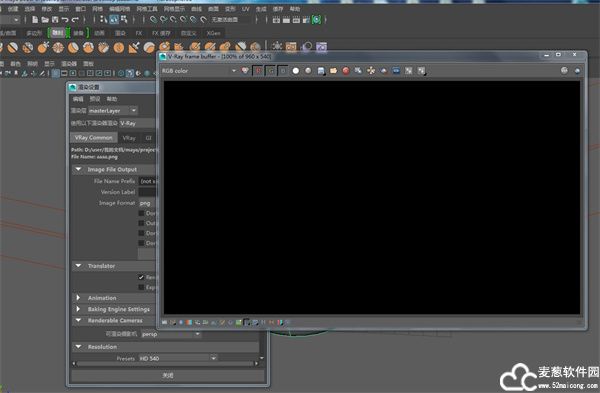Select the Repeat sculpt tool on shelf
Image resolution: width=600 pixels, height=393 pixels.
pyautogui.click(x=119, y=47)
